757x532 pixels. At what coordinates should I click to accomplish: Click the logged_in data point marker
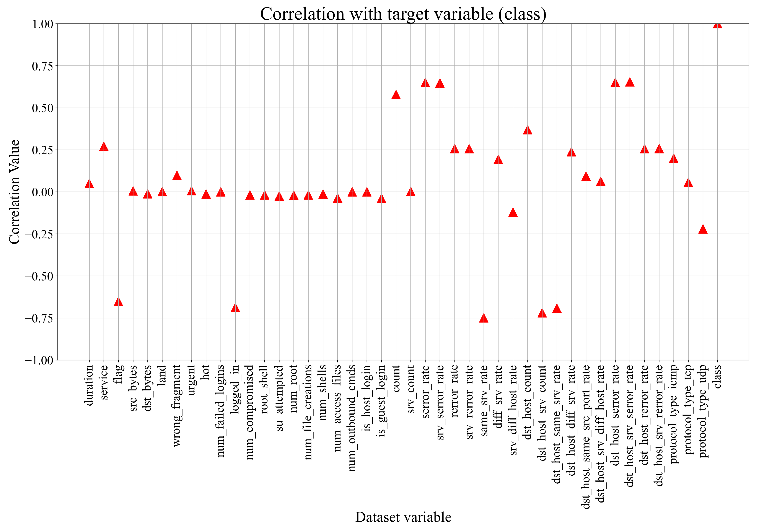coord(235,308)
